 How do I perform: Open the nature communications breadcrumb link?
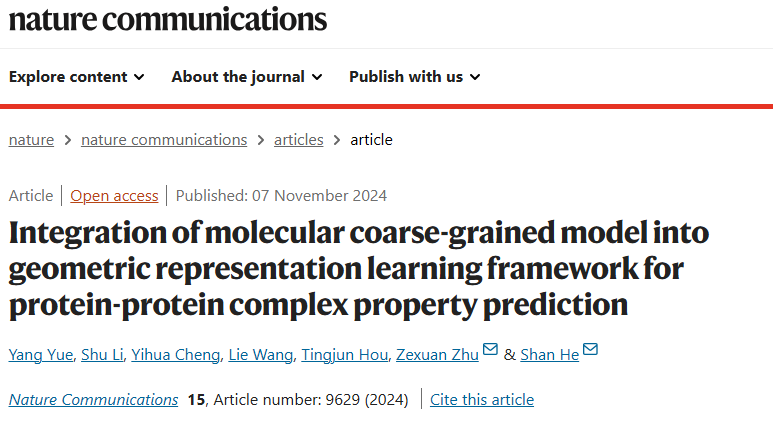coord(164,140)
